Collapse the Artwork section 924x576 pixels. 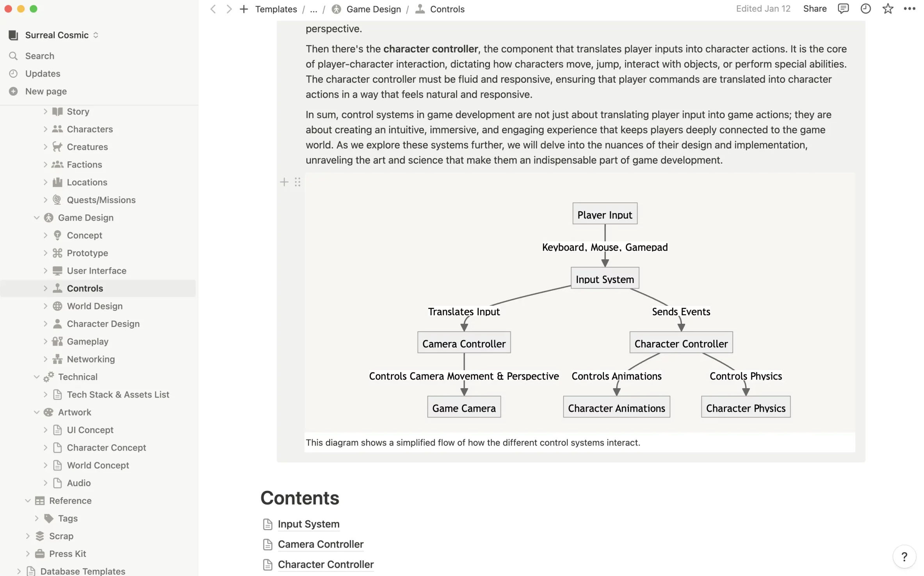[37, 412]
